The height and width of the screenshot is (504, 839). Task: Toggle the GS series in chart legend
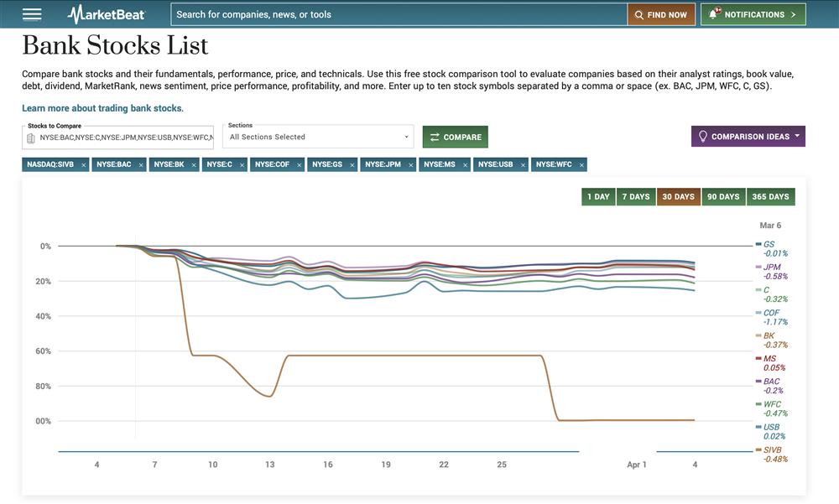pos(768,244)
